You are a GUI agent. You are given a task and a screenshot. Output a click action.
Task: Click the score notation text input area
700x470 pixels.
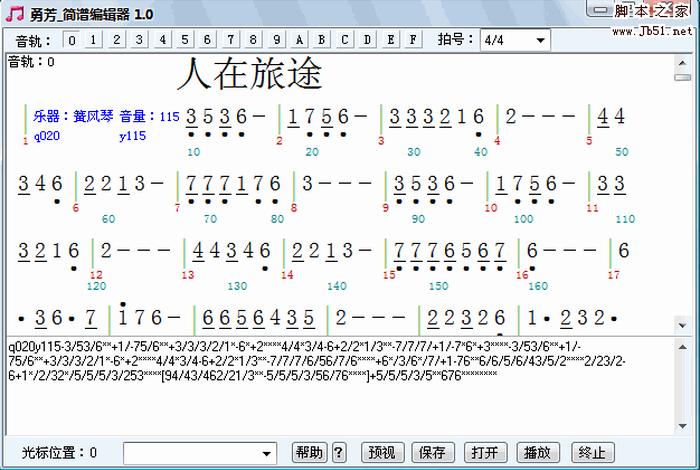coord(340,387)
